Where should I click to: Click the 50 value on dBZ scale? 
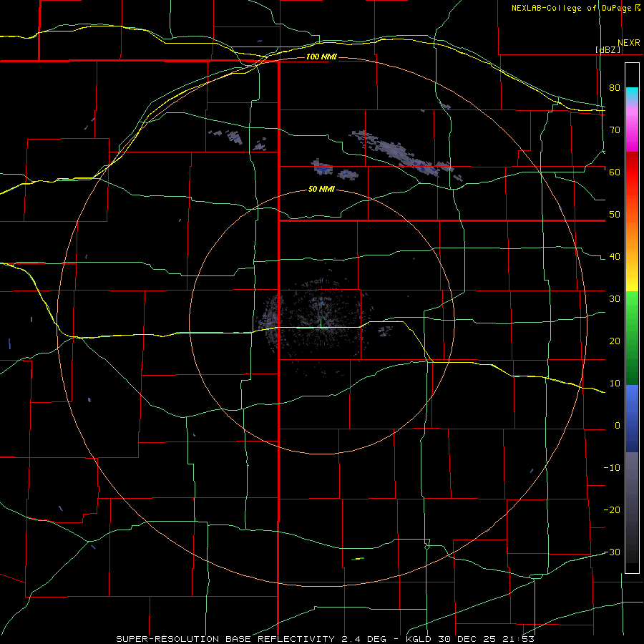click(x=615, y=215)
